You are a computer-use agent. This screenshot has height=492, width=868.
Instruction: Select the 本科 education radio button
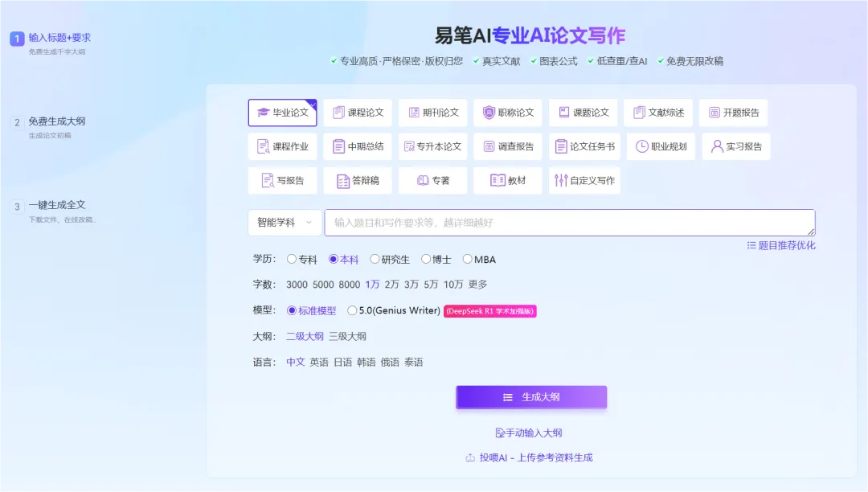coord(334,259)
